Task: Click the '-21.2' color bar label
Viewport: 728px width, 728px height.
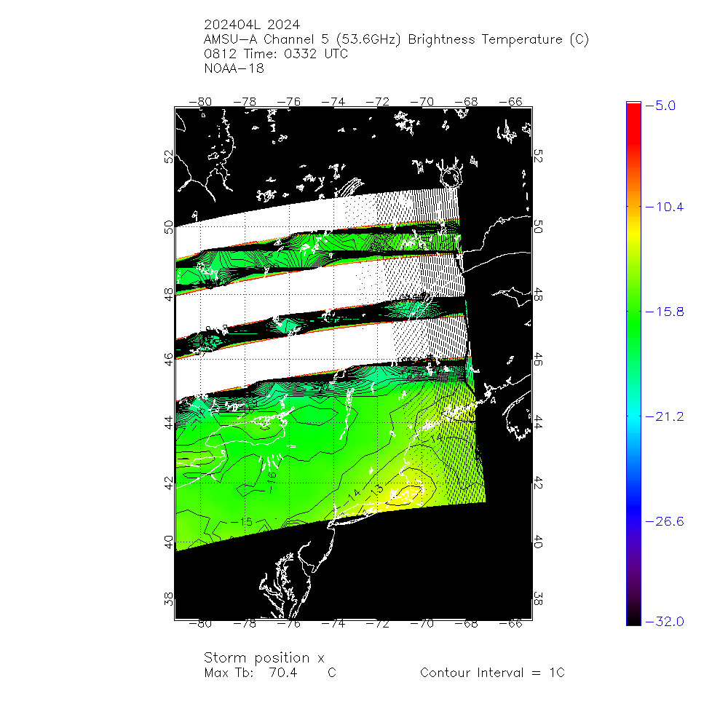Action: (665, 416)
